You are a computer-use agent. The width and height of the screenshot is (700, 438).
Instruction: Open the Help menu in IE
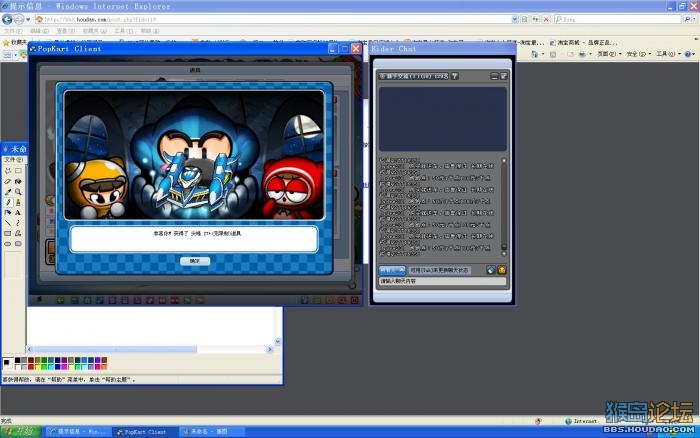point(150,31)
